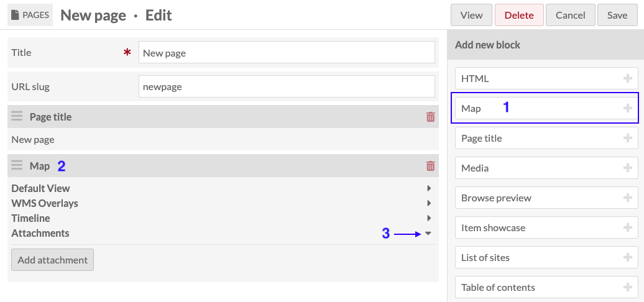Click the Add attachment button
Screen dimensions: 644x302
click(x=53, y=260)
